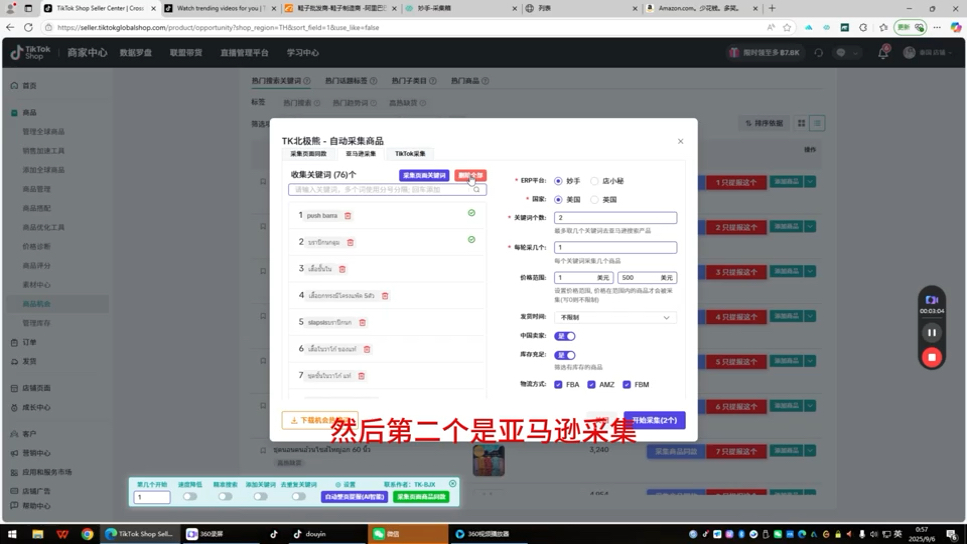Click the 关键词个数 input field
Viewport: 967px width, 544px height.
(615, 218)
